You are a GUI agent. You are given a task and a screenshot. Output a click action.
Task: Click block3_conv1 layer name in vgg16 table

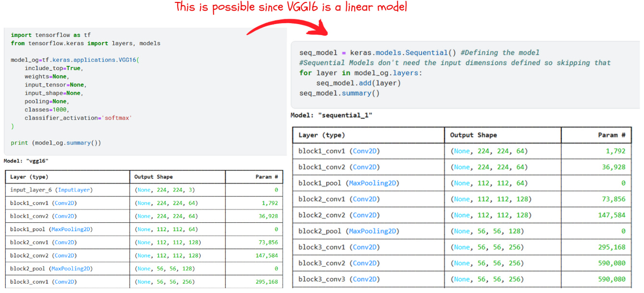pyautogui.click(x=43, y=282)
